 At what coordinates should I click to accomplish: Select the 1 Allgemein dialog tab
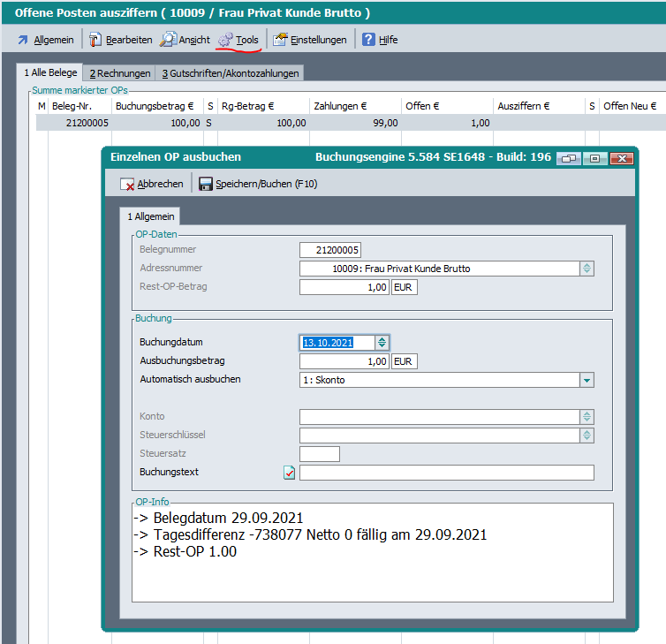(150, 216)
